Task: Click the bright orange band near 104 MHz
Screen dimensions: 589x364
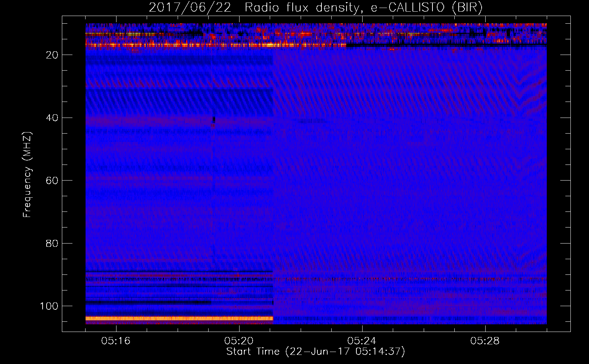Action: click(179, 318)
